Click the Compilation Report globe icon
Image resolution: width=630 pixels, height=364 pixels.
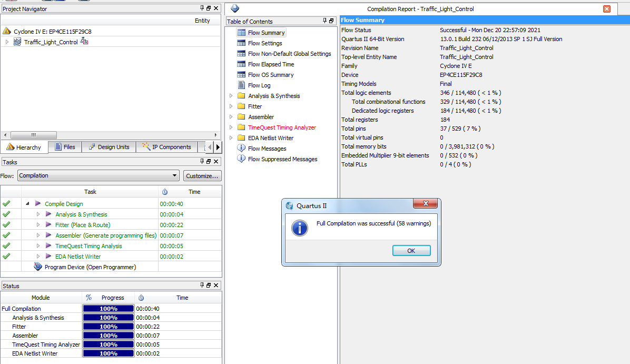235,8
